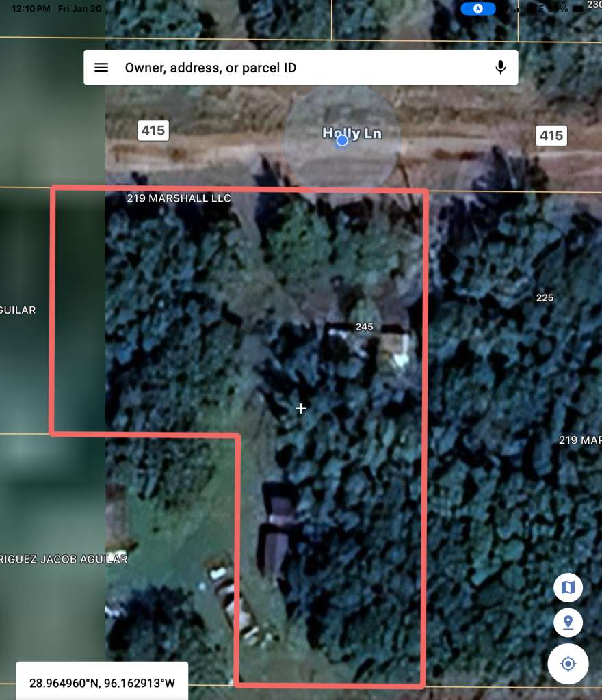
Task: Click the owner, address, or parcel ID field
Action: pyautogui.click(x=301, y=68)
